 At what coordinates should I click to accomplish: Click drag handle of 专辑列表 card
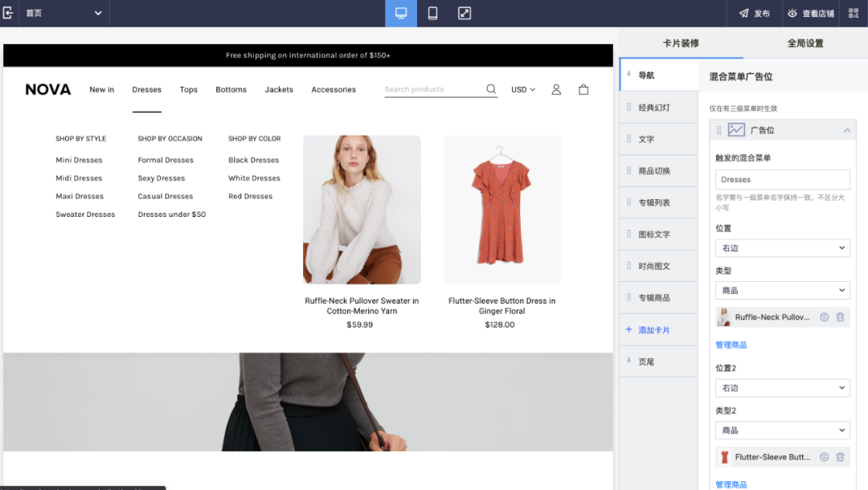(628, 202)
